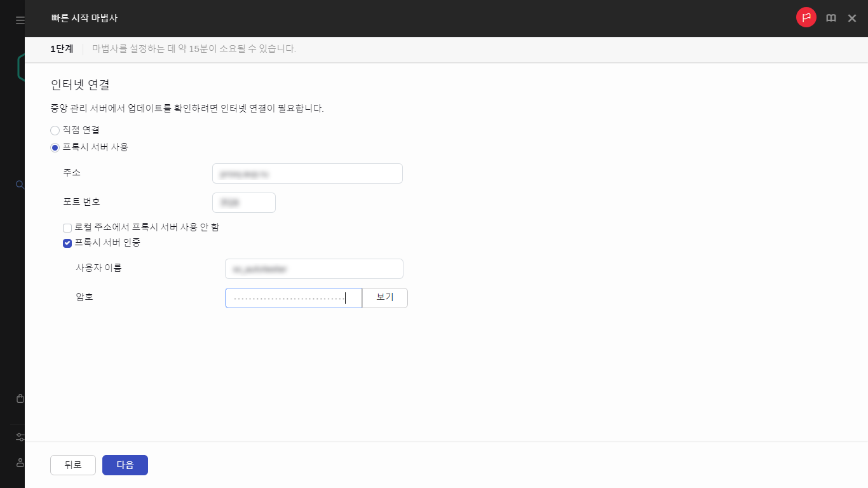
Task: Click inside the 암호 password field
Action: tap(293, 297)
